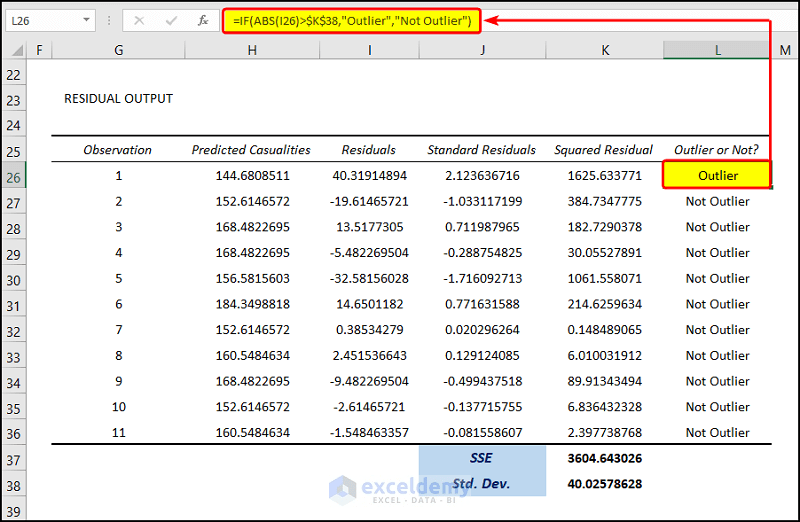The image size is (800, 522).
Task: Click standard residual -1.033117199
Action: 482,202
